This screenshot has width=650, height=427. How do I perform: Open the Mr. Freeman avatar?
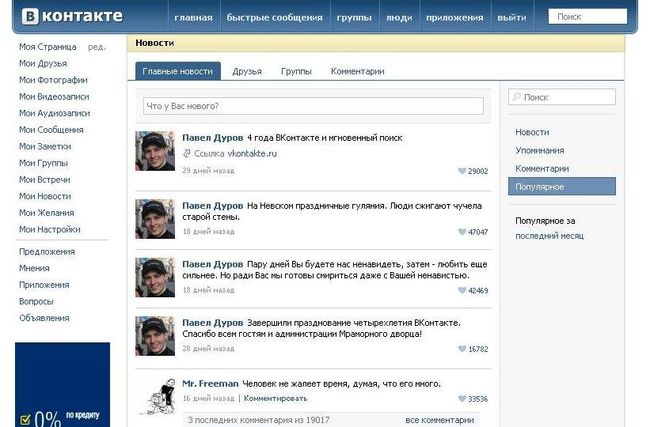point(157,397)
